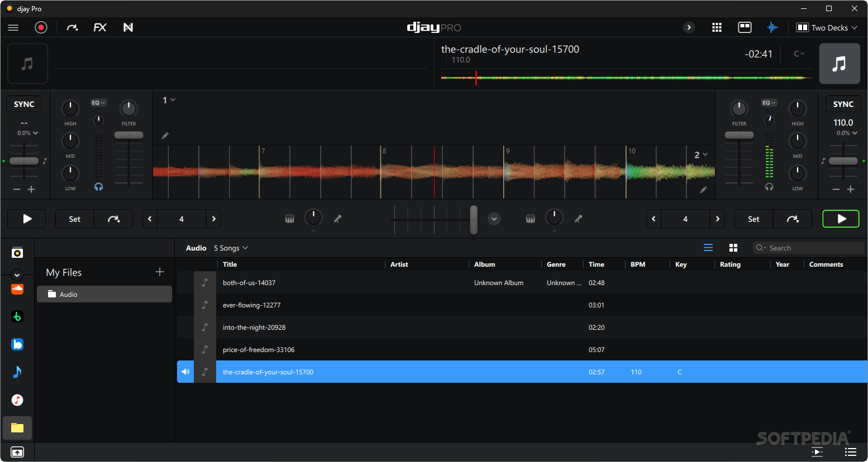The image size is (868, 462).
Task: Open right deck tempo range 0.0% dropdown
Action: 847,133
